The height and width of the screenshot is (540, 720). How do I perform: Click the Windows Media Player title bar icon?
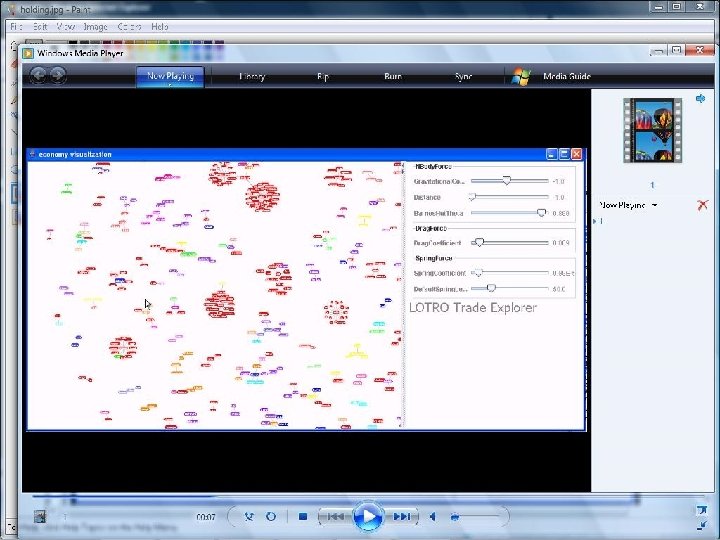pyautogui.click(x=28, y=53)
